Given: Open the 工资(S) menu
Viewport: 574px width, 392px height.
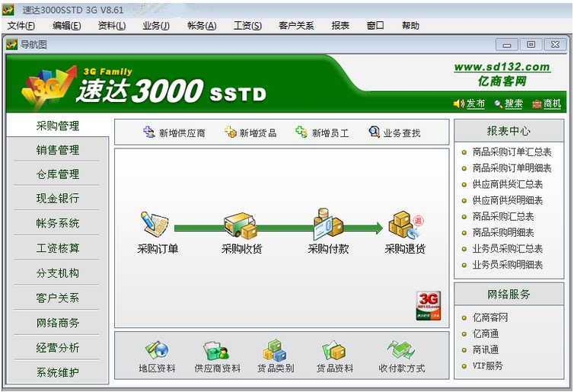Looking at the screenshot, I should pyautogui.click(x=248, y=26).
